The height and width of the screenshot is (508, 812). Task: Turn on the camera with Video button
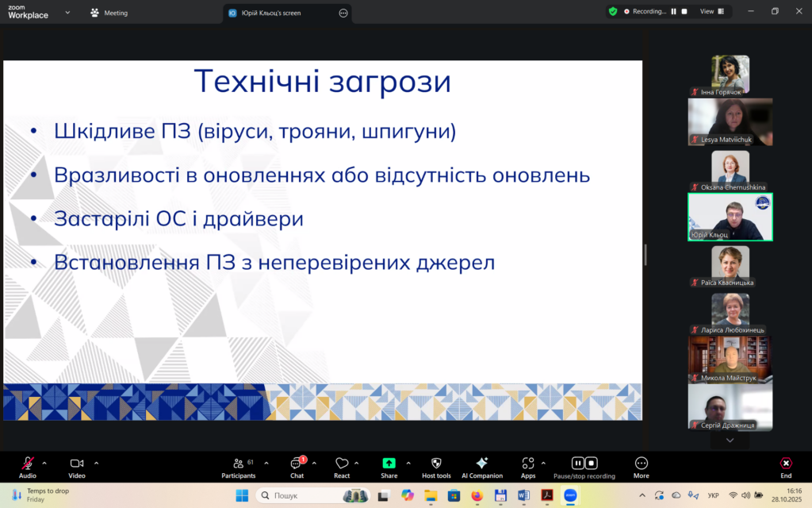pos(76,464)
